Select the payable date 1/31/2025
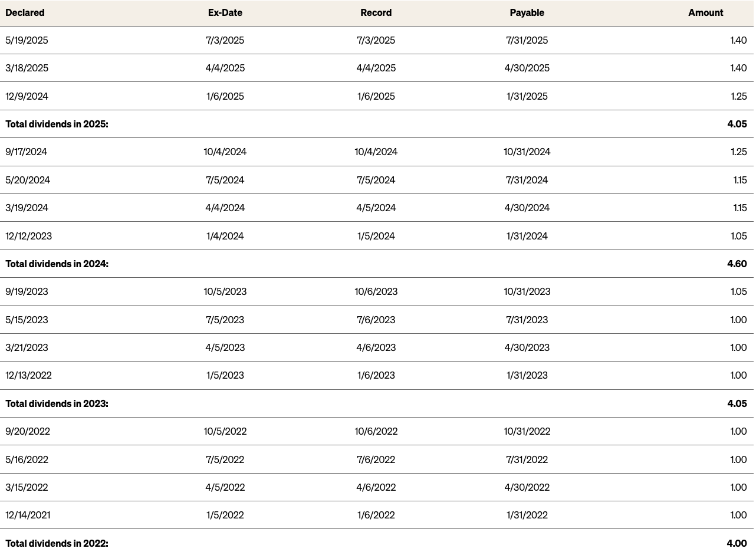 tap(527, 96)
